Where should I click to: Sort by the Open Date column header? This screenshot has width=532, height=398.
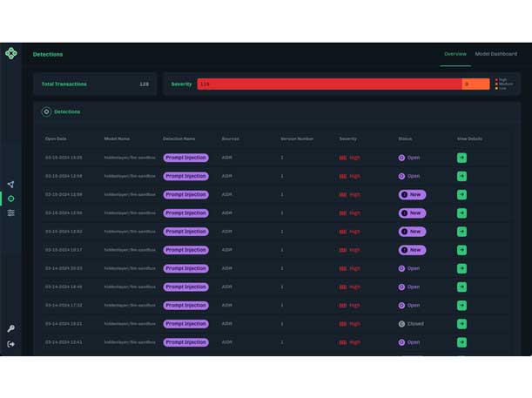coord(56,138)
